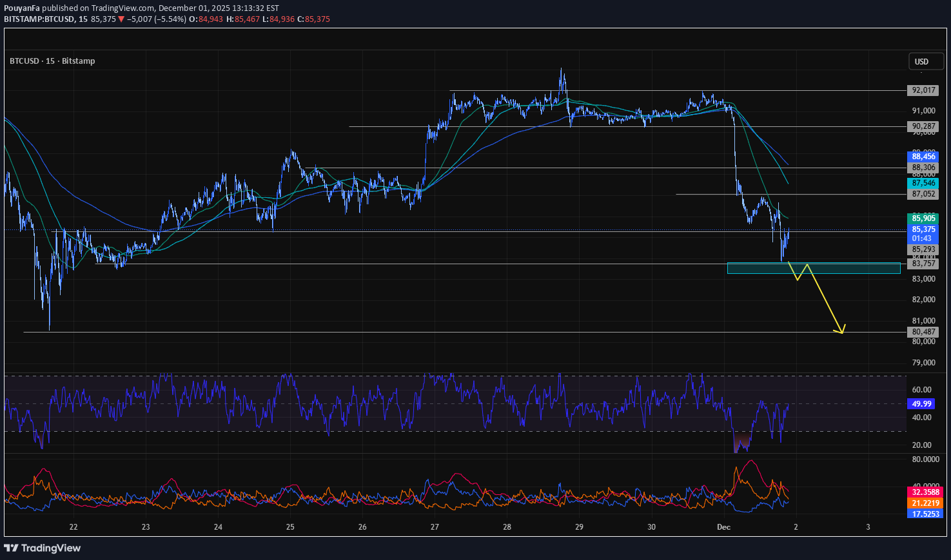The width and height of the screenshot is (951, 560).
Task: Click the 80,487 support price label
Action: pyautogui.click(x=922, y=331)
